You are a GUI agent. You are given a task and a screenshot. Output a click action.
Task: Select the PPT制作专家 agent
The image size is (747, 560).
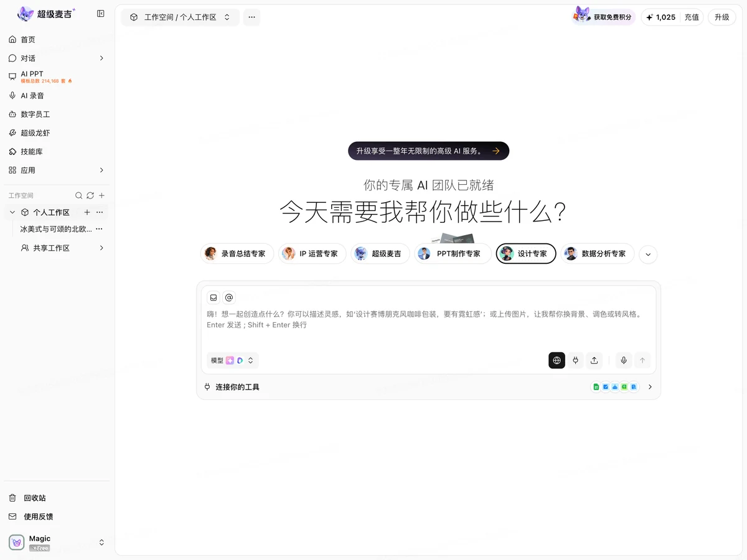453,254
